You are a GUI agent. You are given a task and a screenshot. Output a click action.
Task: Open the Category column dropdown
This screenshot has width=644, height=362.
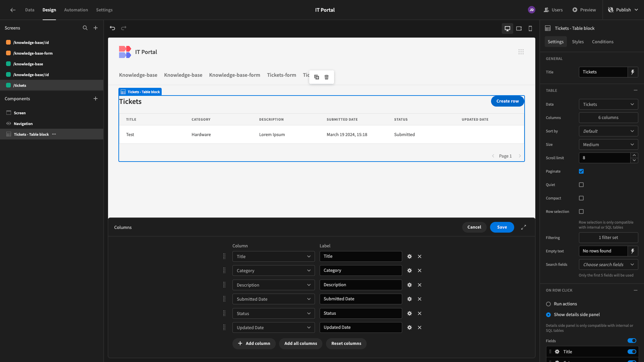[x=273, y=270]
